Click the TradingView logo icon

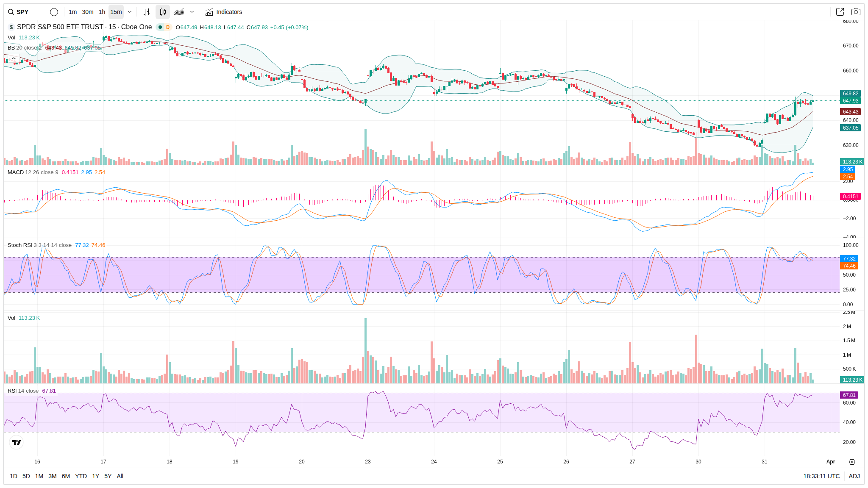(16, 442)
